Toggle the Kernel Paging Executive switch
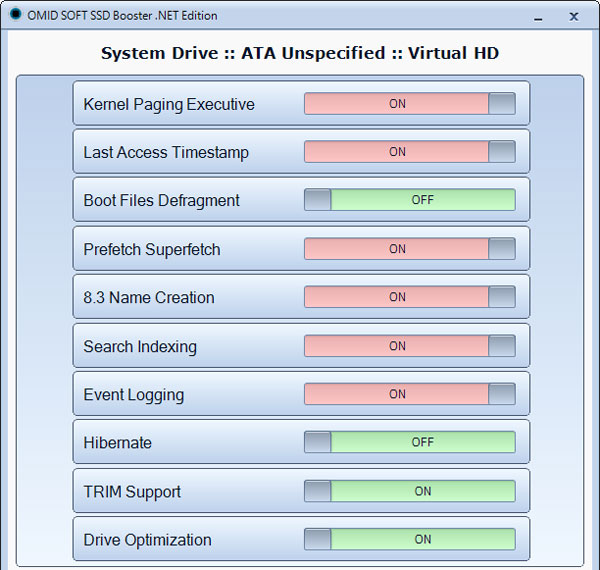Screen dimensions: 600x570 (410, 104)
